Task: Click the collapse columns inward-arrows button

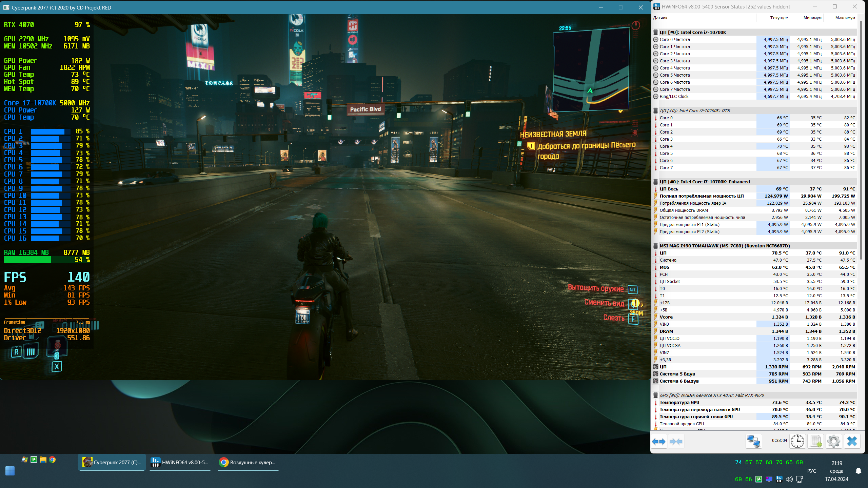Action: coord(676,442)
